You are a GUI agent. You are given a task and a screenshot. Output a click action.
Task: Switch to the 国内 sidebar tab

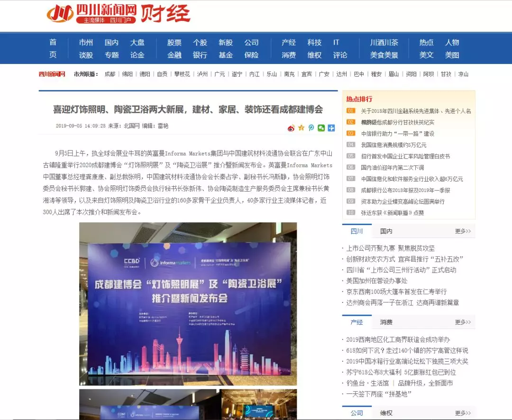pos(386,231)
